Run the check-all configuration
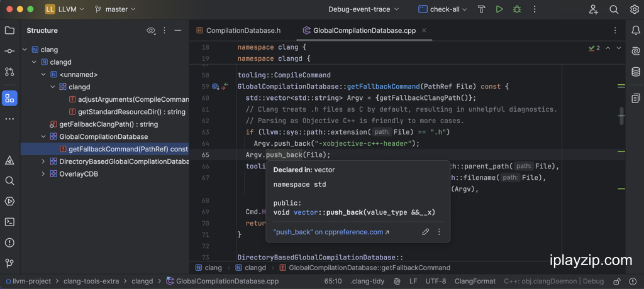 [x=499, y=9]
